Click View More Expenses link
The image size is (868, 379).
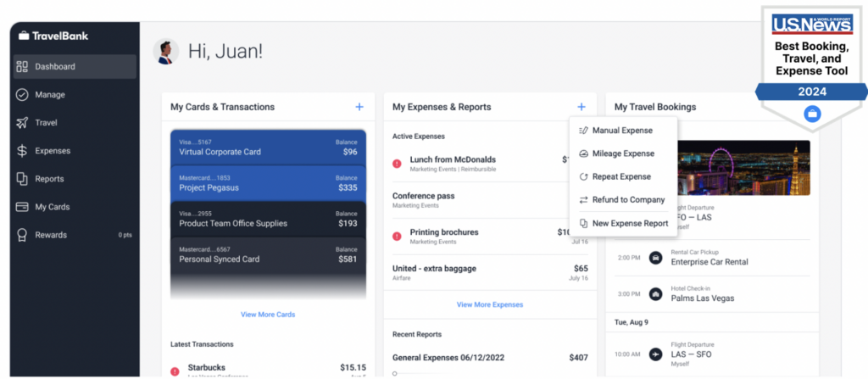point(490,304)
